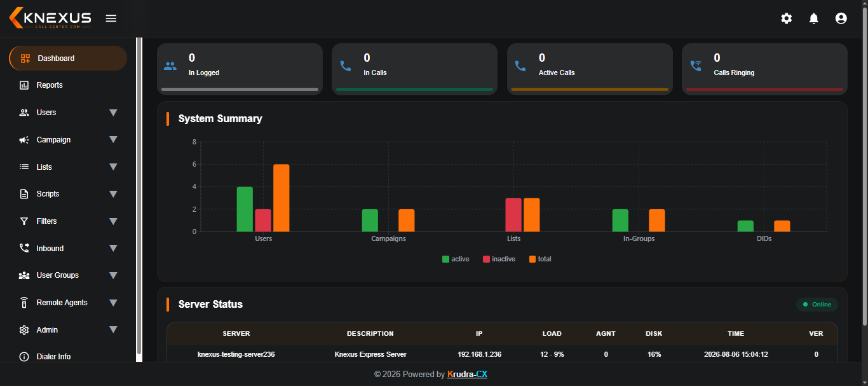Click the DESCRIPTION column header
Screen dimensions: 868x386
(370, 333)
